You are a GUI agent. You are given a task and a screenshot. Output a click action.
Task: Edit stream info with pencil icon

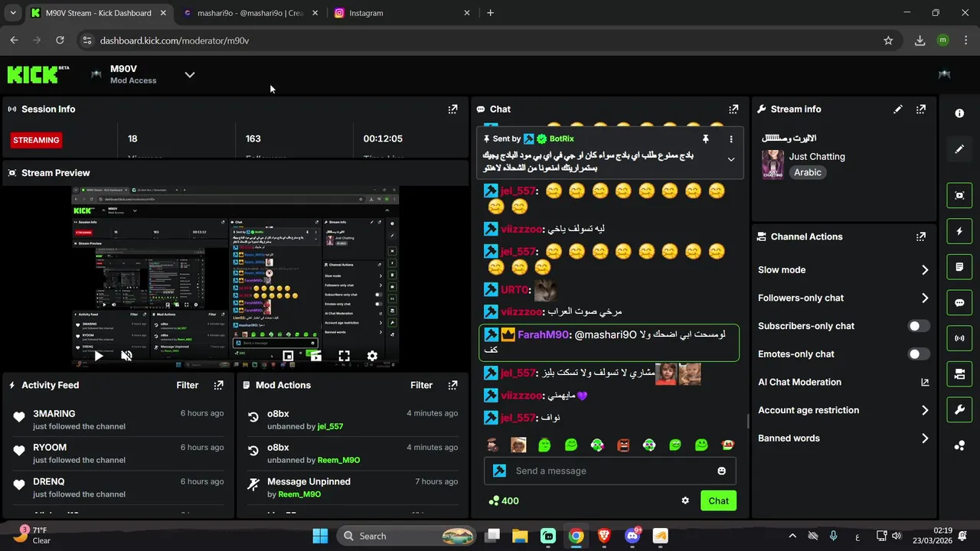(x=898, y=109)
